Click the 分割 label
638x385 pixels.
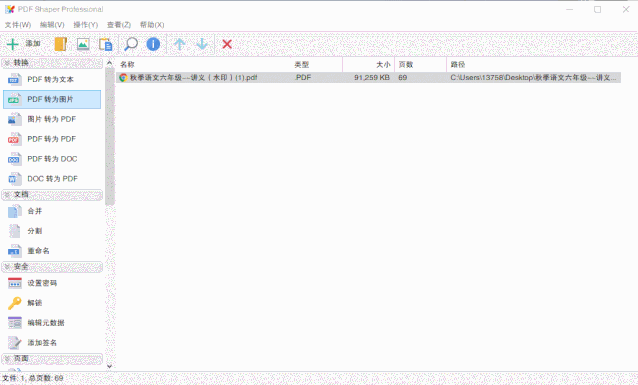(x=35, y=231)
